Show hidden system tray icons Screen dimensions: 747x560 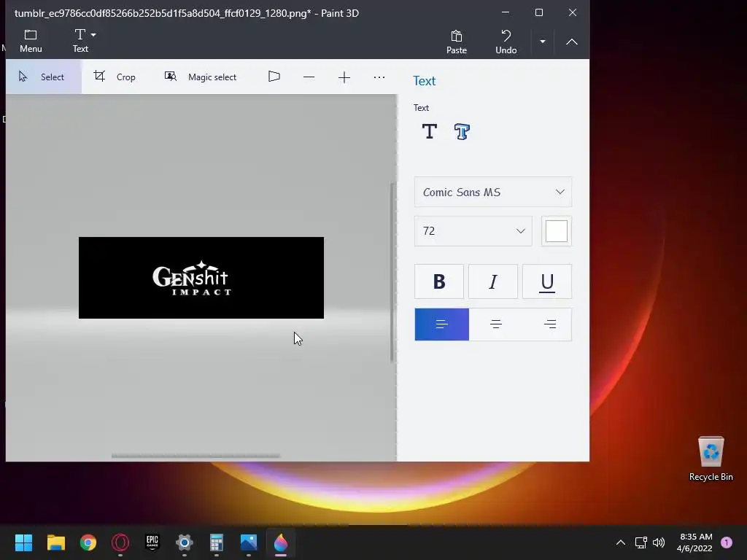(621, 542)
